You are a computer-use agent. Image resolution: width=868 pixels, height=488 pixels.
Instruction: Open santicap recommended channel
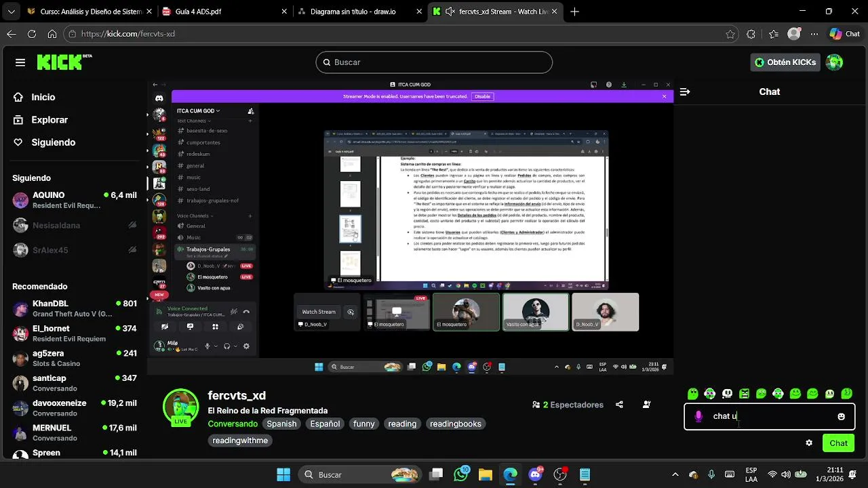click(75, 383)
